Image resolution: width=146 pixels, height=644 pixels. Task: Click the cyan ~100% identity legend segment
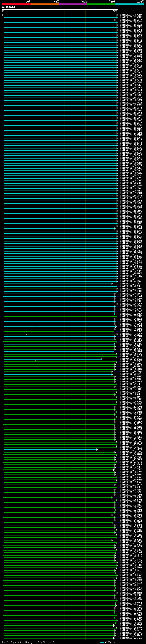[x=130, y=4]
